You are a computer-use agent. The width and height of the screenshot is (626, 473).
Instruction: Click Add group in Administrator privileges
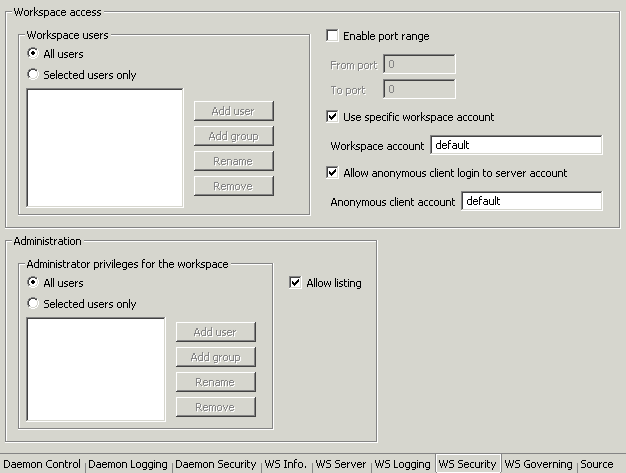pos(216,357)
